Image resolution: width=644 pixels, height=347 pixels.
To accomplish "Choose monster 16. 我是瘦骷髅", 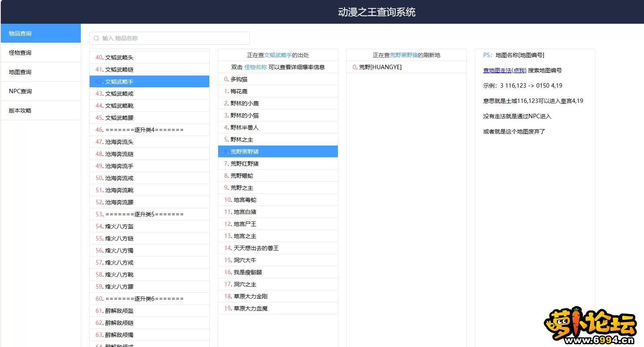I will click(x=278, y=272).
